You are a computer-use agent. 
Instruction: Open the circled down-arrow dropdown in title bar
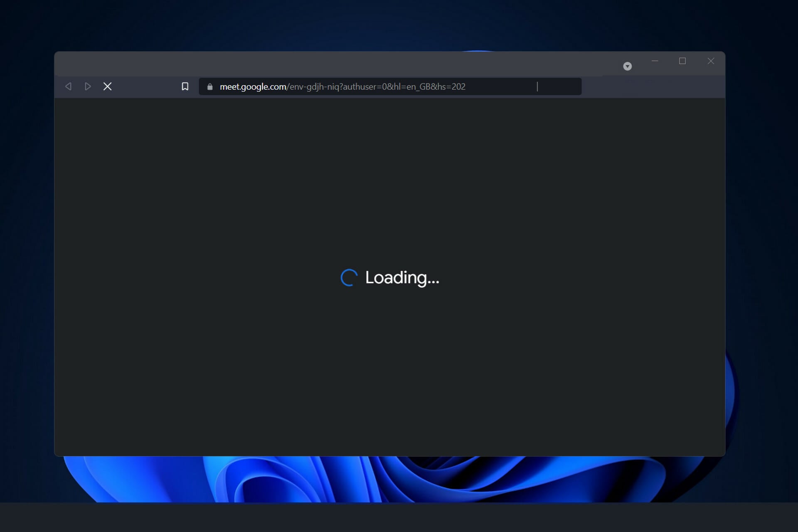click(627, 66)
